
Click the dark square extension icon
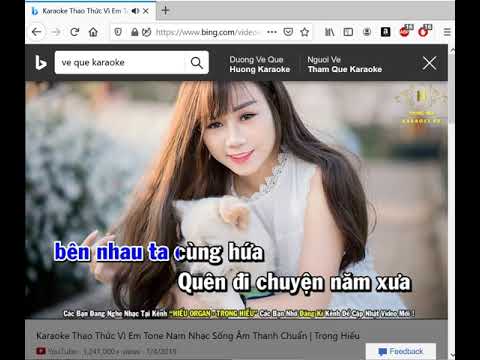point(386,32)
